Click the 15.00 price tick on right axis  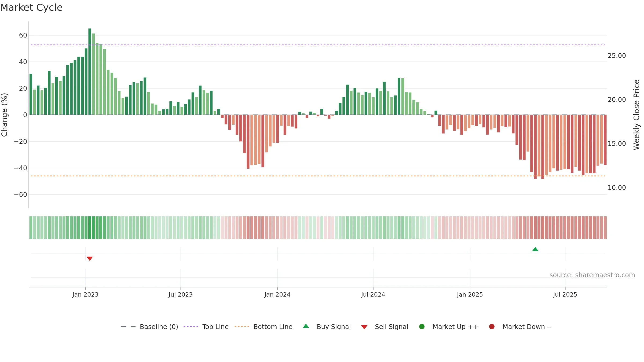(x=617, y=144)
